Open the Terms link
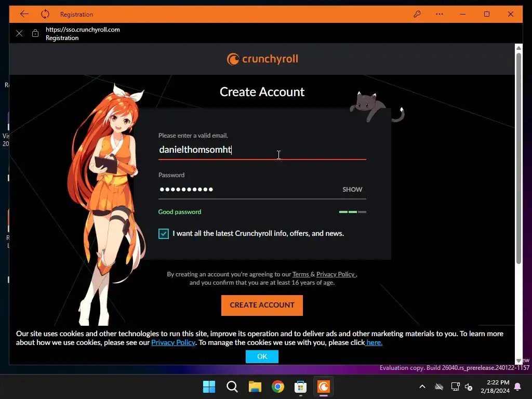The width and height of the screenshot is (532, 399). pos(301,274)
